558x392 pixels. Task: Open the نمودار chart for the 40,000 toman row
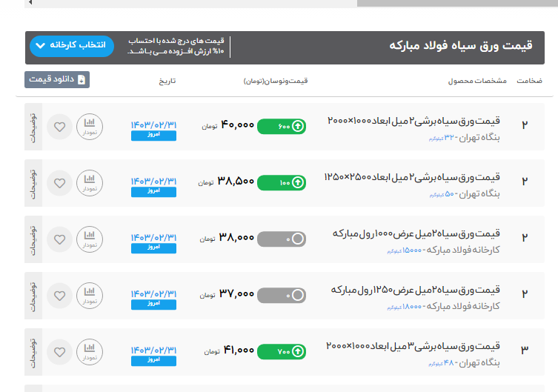pos(89,127)
